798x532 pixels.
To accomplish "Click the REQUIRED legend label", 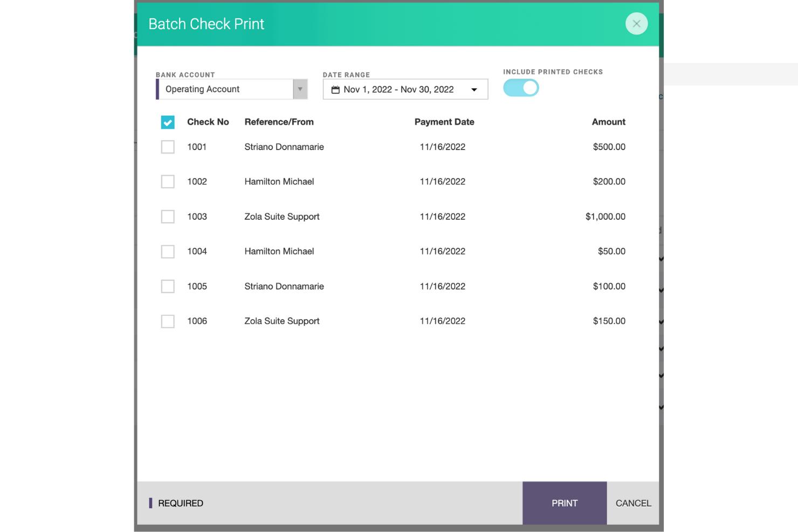I will (x=180, y=503).
